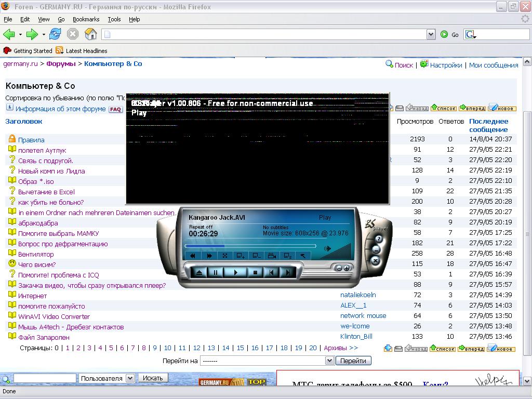
Task: Pause playback in BS Player
Action: 216,272
